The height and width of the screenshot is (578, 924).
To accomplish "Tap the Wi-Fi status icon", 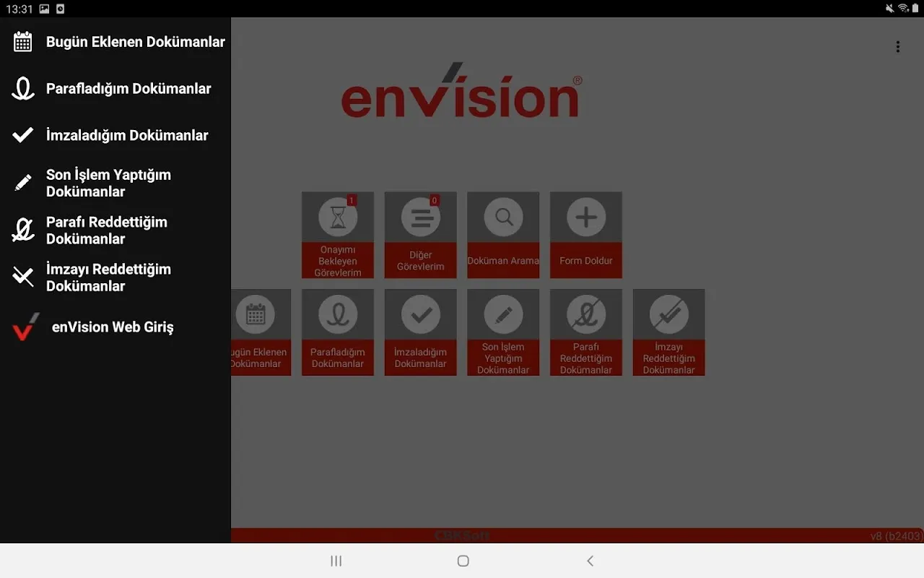I will tap(902, 9).
